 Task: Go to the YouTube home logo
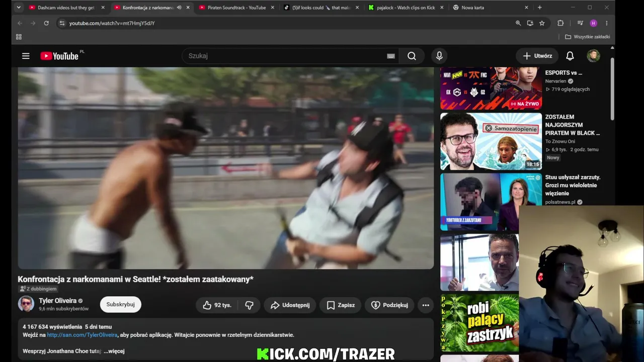click(x=59, y=56)
